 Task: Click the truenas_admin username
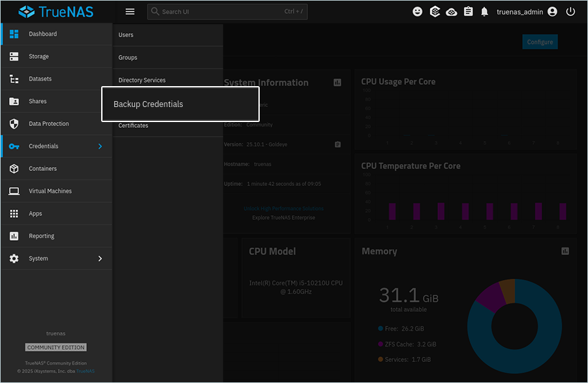519,12
